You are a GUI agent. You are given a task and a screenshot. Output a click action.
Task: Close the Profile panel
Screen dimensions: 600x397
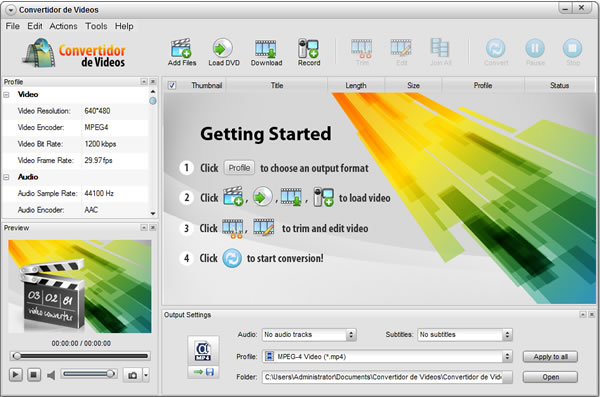[153, 82]
